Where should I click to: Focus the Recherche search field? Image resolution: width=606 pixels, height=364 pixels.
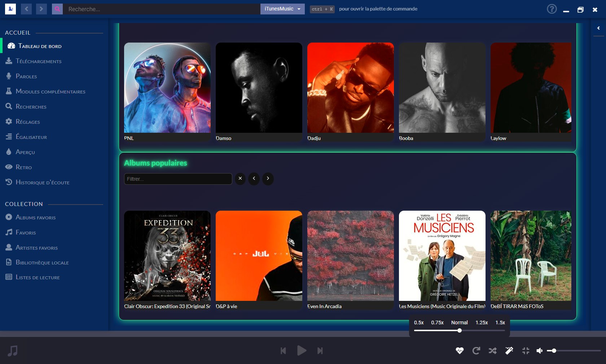(x=162, y=9)
